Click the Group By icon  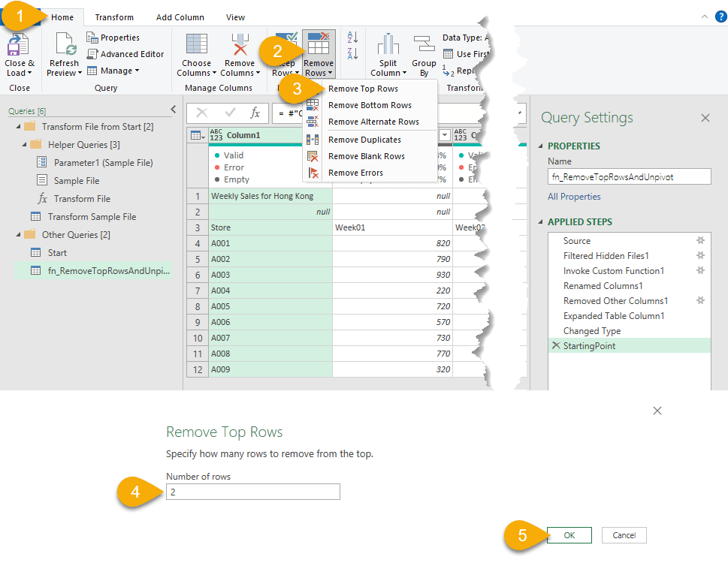(x=424, y=47)
